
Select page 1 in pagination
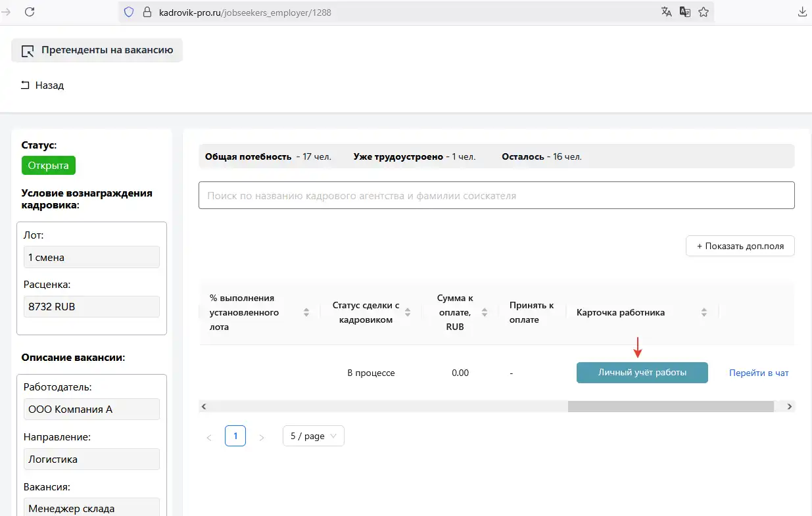[235, 436]
